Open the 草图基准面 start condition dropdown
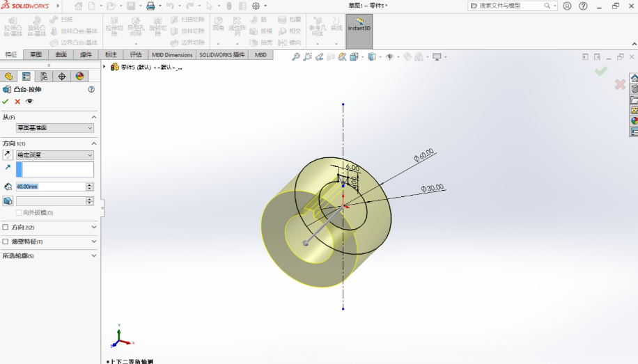Image resolution: width=638 pixels, height=364 pixels. click(x=55, y=127)
